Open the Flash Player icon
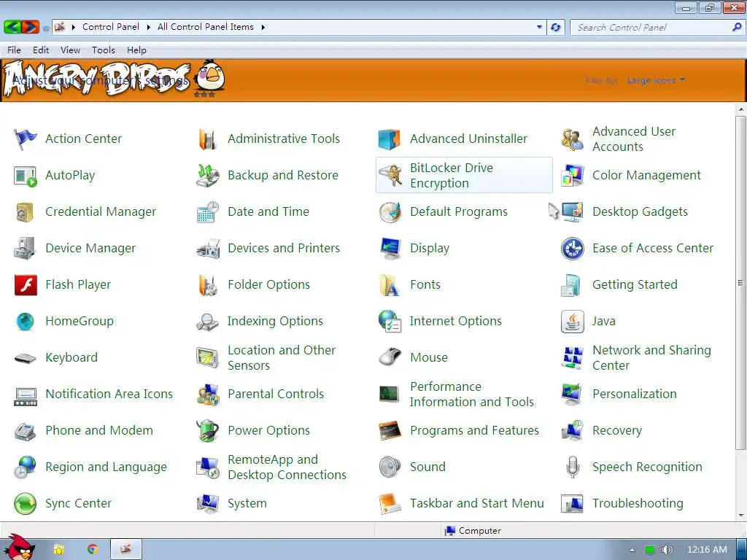 [x=26, y=285]
